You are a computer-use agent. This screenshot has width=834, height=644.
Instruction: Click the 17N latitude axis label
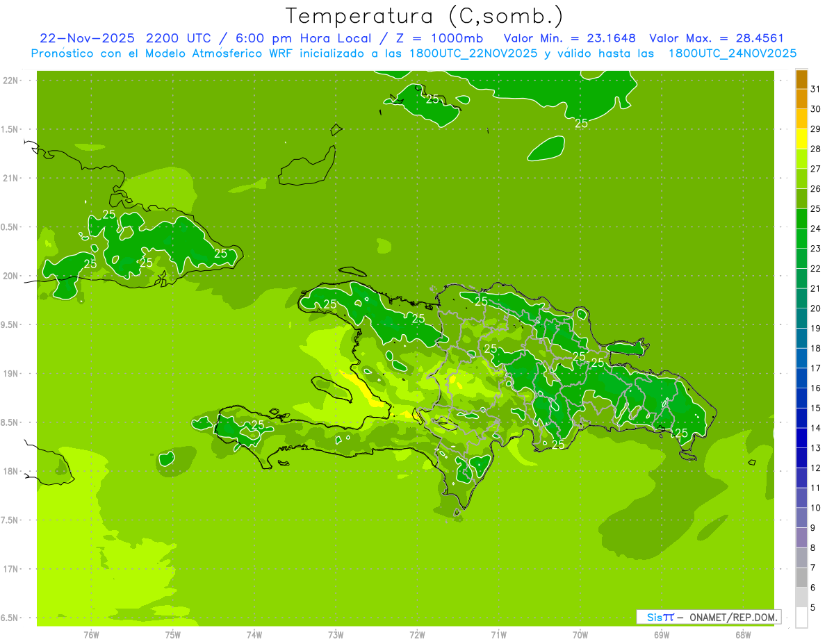11,569
